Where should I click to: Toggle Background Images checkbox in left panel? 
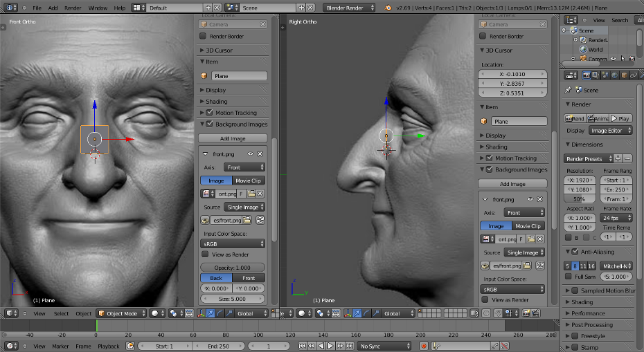click(209, 124)
